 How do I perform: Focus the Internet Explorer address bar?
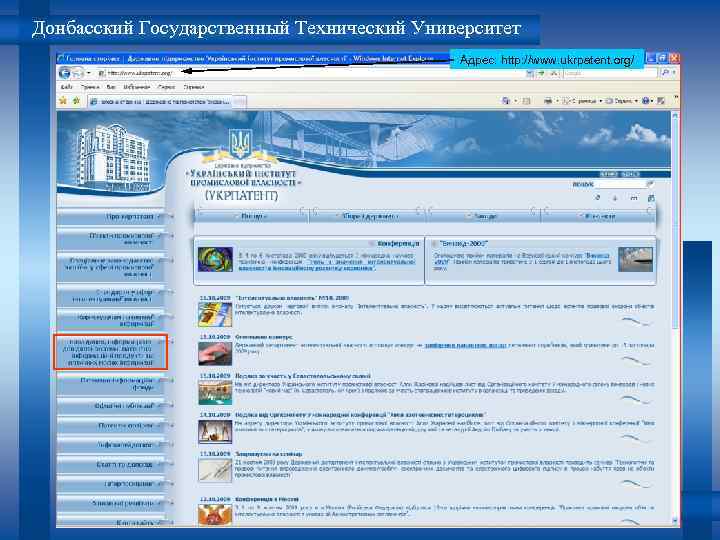point(310,73)
